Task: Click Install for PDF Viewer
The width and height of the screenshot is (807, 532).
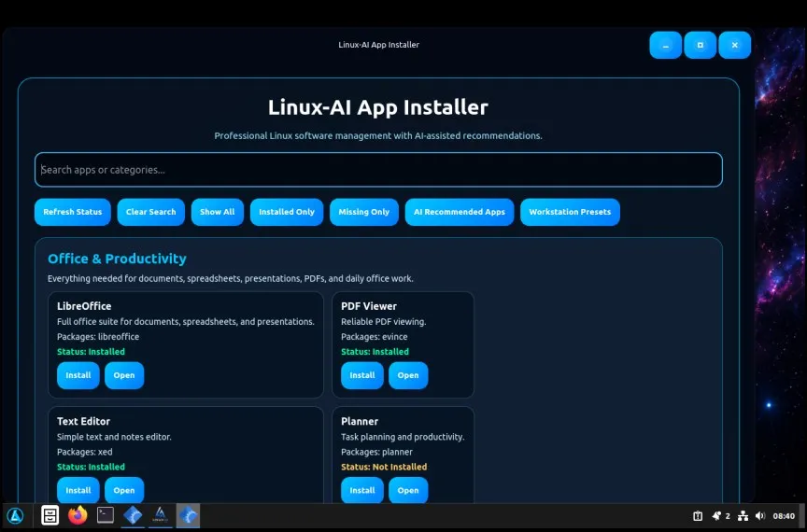Action: click(362, 375)
